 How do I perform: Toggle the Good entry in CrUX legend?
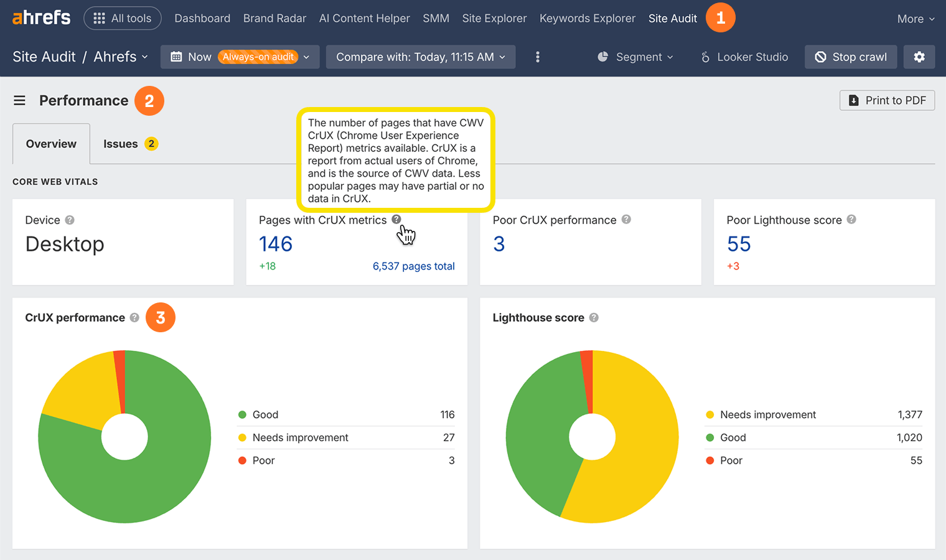click(x=264, y=414)
